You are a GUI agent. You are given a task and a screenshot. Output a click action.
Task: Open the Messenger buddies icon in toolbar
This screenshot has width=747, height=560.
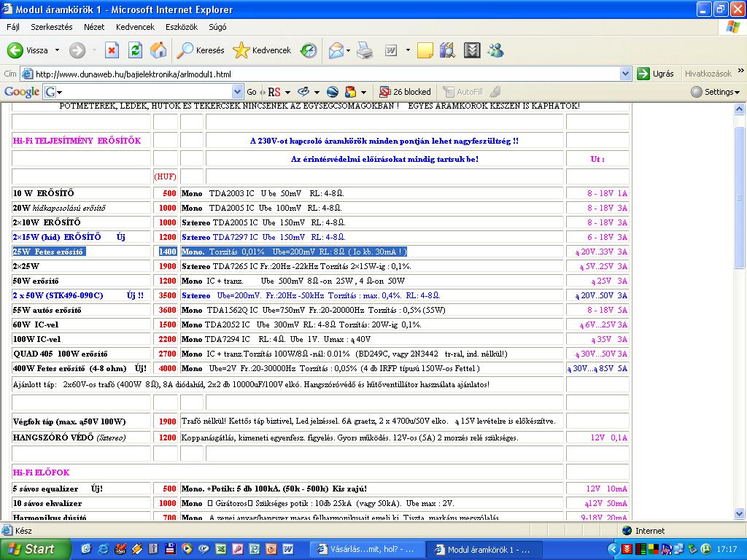point(496,50)
